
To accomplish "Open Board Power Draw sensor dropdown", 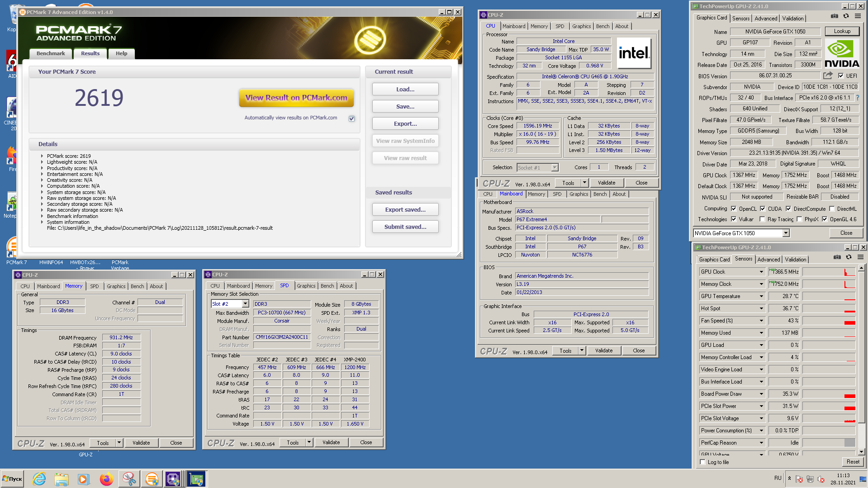I will point(761,394).
